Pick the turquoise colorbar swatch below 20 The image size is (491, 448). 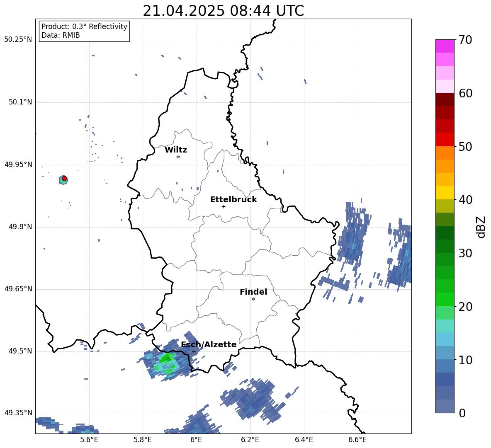pyautogui.click(x=445, y=326)
